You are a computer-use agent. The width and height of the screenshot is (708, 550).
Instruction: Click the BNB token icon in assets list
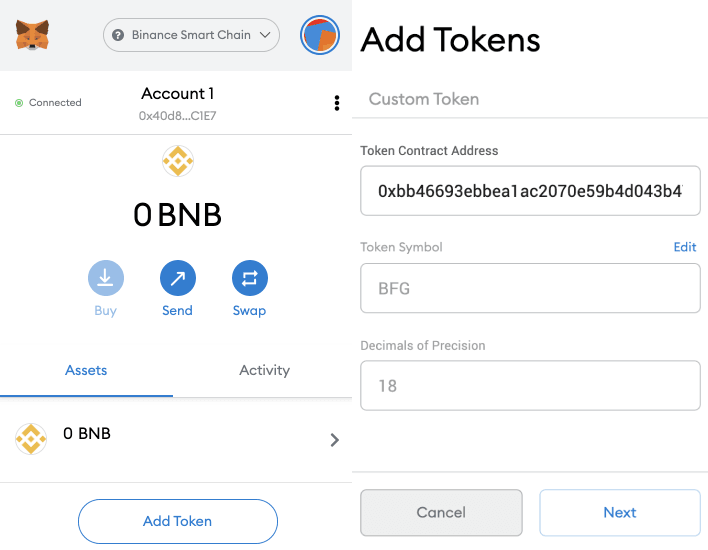pos(31,438)
